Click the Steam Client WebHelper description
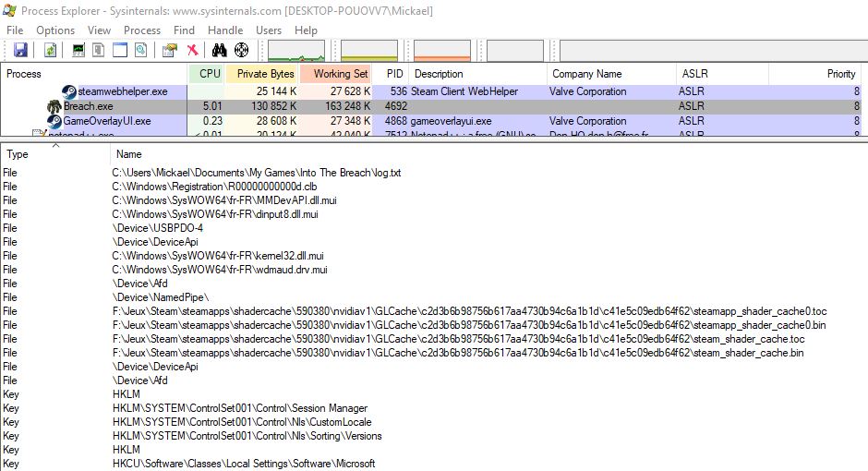 (464, 91)
